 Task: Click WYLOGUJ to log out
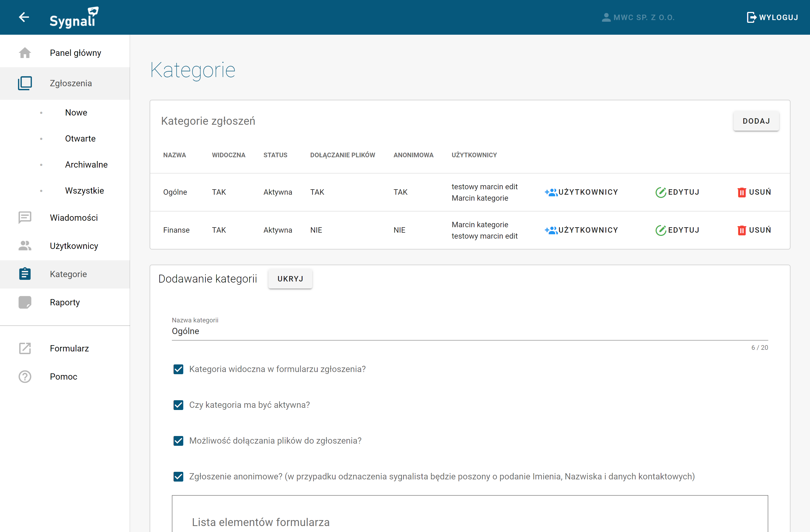click(772, 17)
